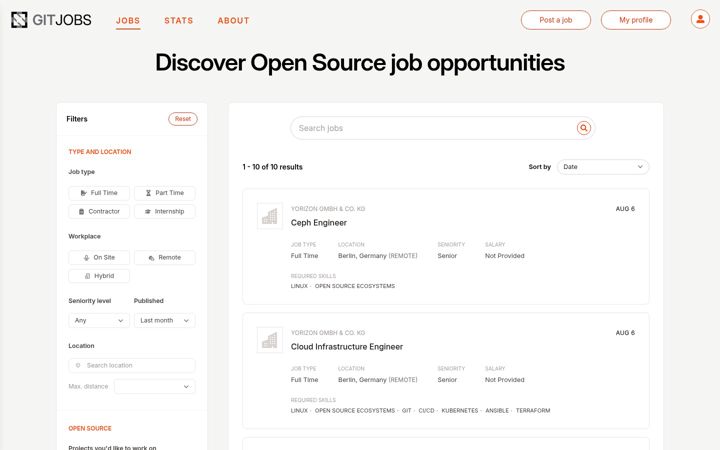Open the Seniority level dropdown
The width and height of the screenshot is (720, 450).
click(99, 320)
